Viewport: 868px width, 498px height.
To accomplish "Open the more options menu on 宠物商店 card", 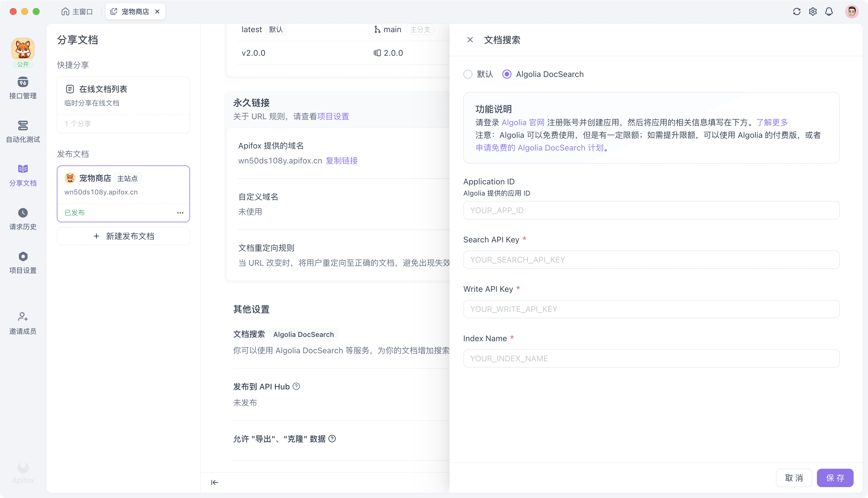I will [x=181, y=213].
